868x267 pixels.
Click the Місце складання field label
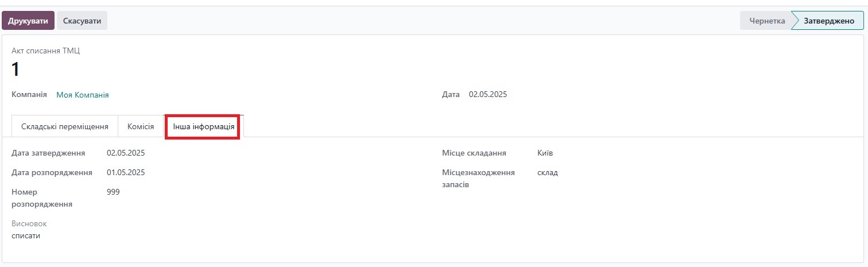[x=474, y=153]
